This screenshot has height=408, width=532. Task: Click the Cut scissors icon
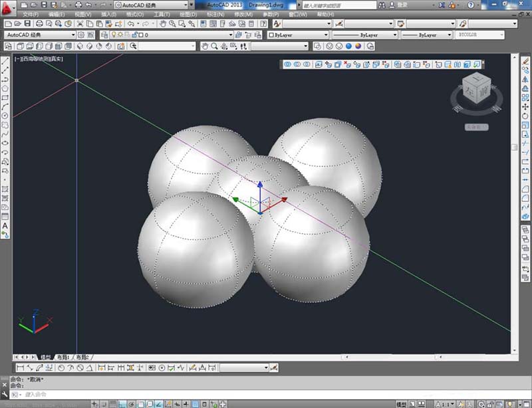(80, 23)
